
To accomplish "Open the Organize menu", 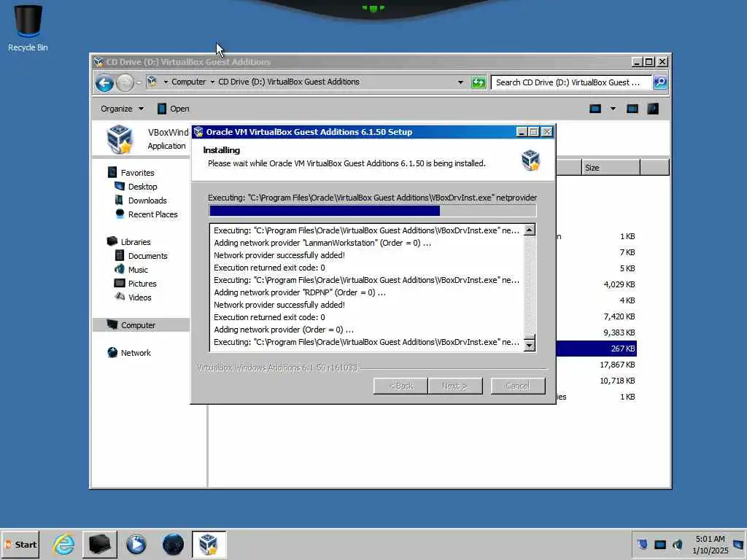I will tap(122, 109).
